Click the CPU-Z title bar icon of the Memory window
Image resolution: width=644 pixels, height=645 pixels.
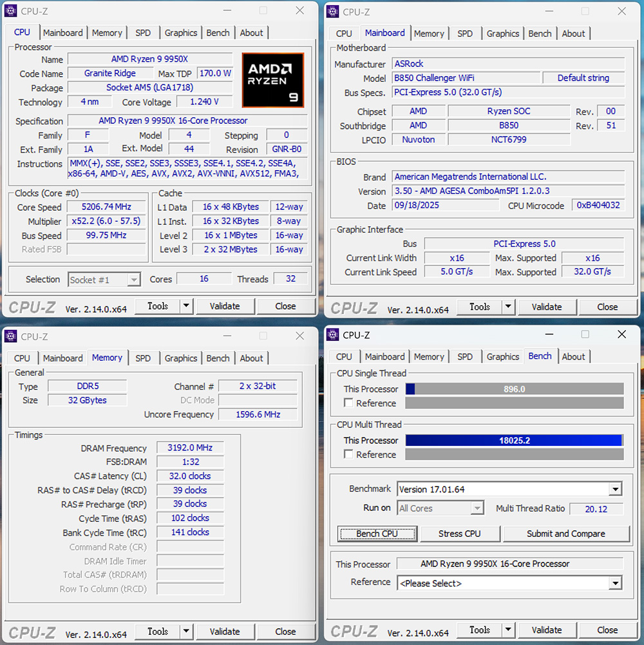coord(11,336)
